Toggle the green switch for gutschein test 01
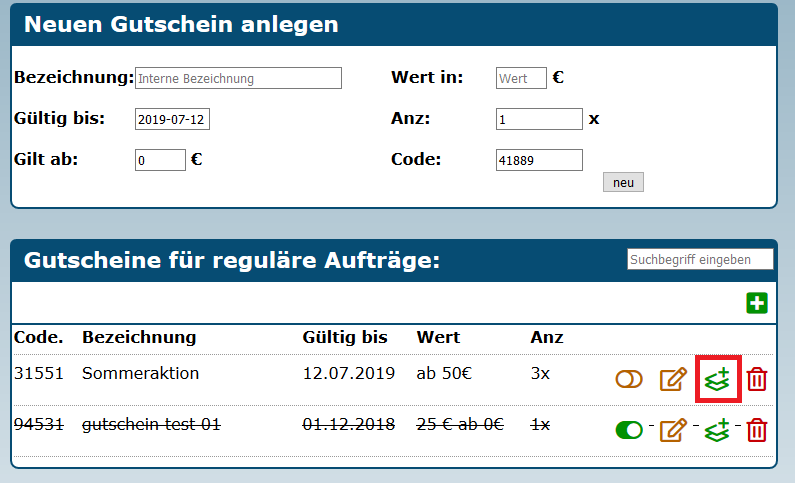This screenshot has width=795, height=483. pyautogui.click(x=629, y=430)
